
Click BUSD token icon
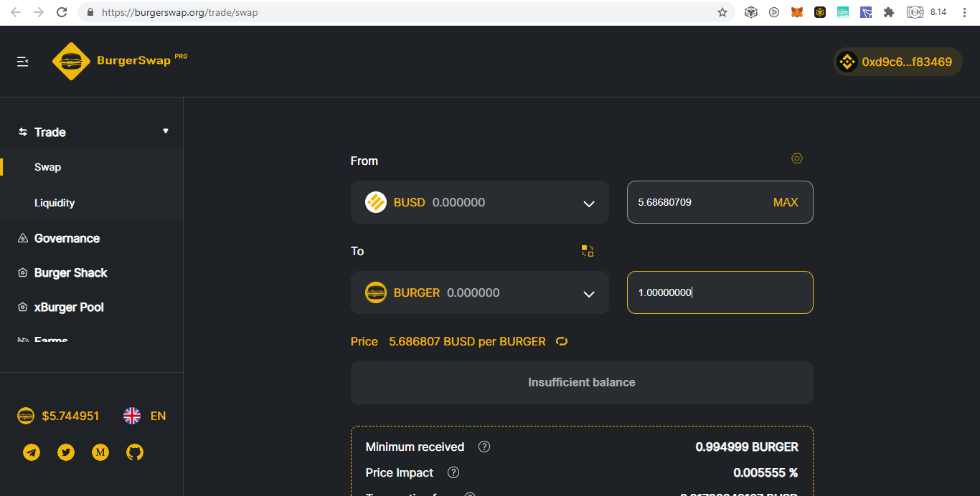(x=376, y=202)
